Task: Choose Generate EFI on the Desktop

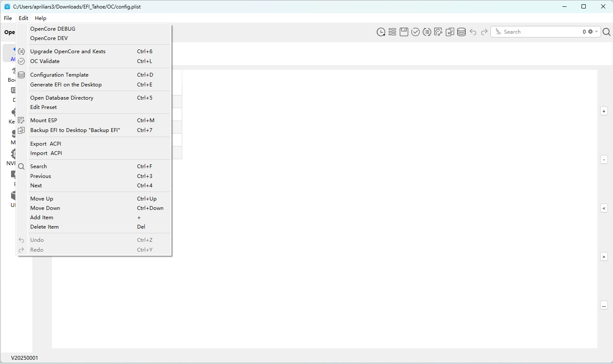Action: click(x=66, y=85)
